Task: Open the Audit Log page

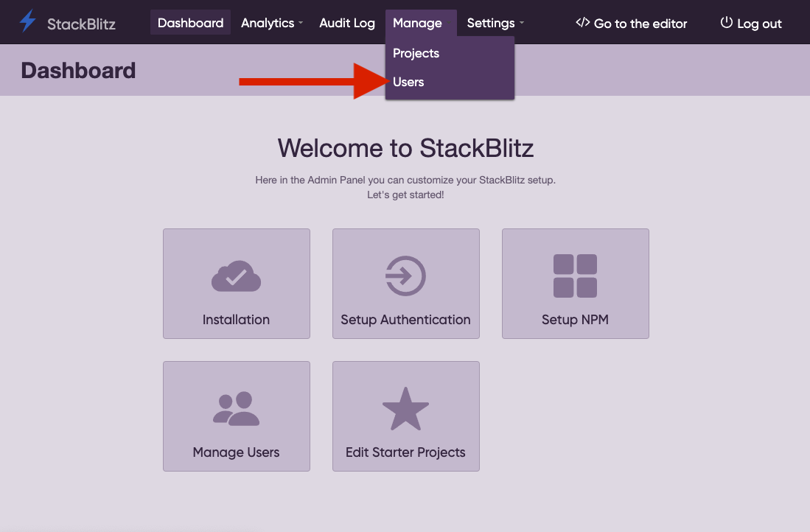Action: 347,23
